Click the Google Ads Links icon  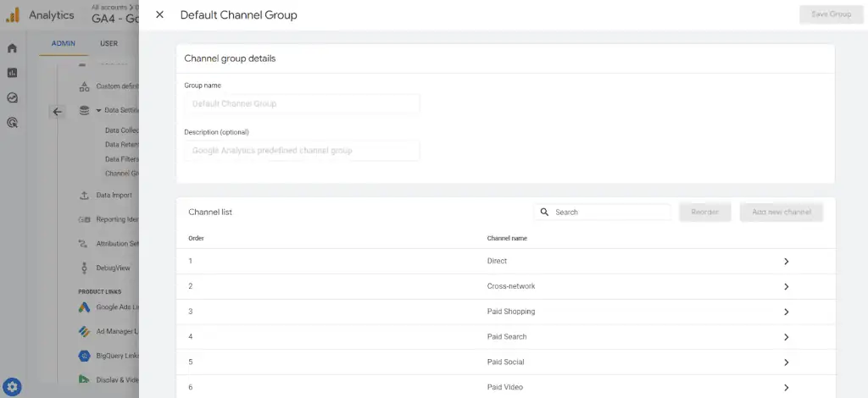(x=84, y=307)
